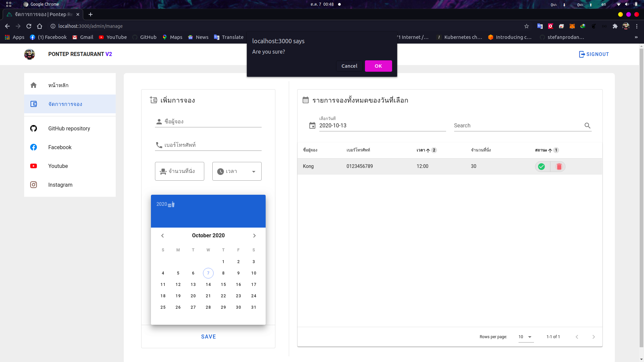Sort by the สถานะ column header
The image size is (644, 362).
click(x=541, y=150)
